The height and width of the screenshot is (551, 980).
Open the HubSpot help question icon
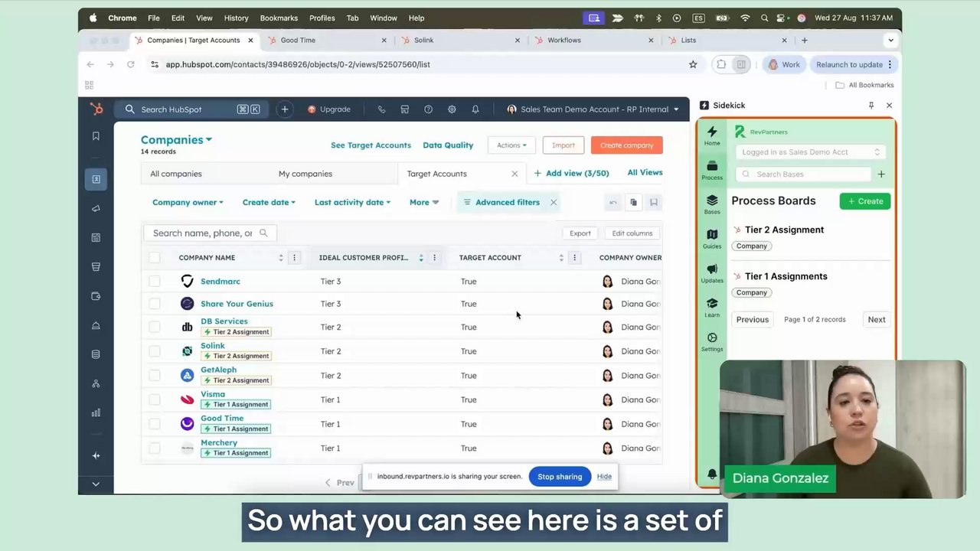pos(428,109)
